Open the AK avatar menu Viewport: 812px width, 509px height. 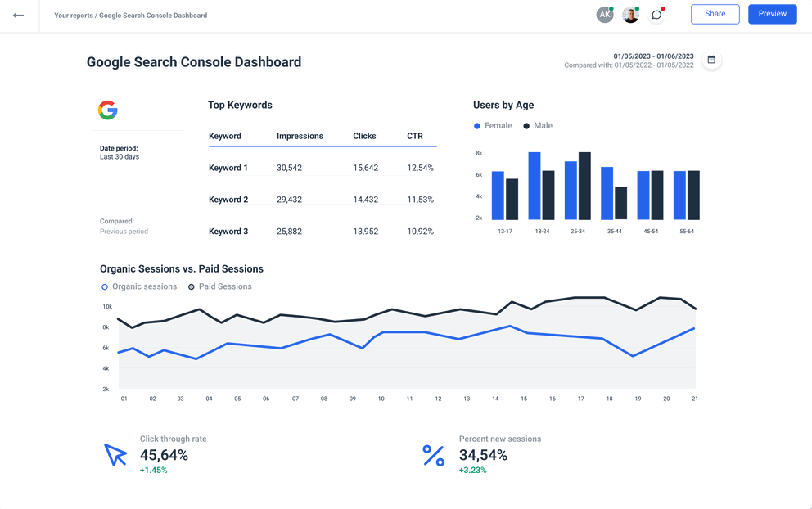click(604, 14)
